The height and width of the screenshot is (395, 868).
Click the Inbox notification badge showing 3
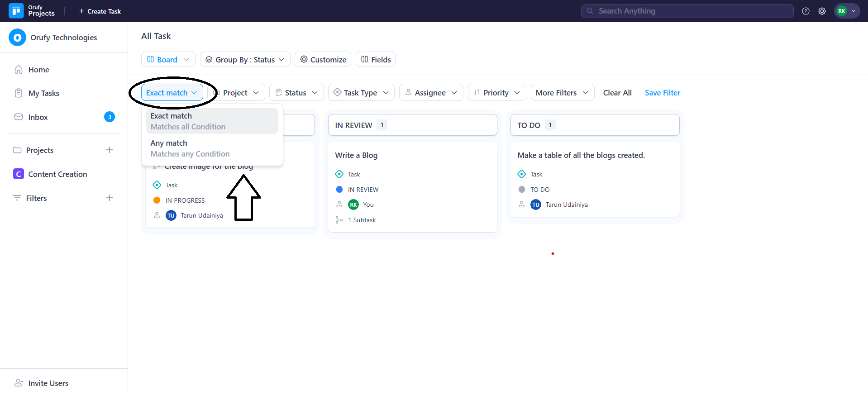coord(110,117)
